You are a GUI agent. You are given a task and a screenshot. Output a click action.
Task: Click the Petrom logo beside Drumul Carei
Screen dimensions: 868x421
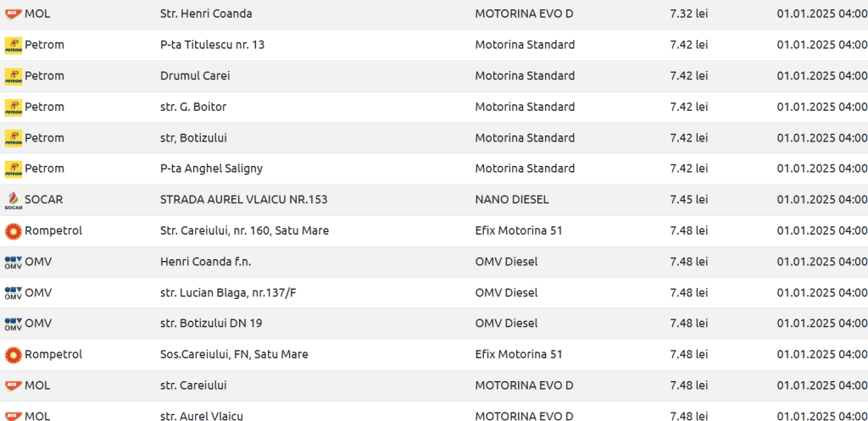pyautogui.click(x=14, y=76)
